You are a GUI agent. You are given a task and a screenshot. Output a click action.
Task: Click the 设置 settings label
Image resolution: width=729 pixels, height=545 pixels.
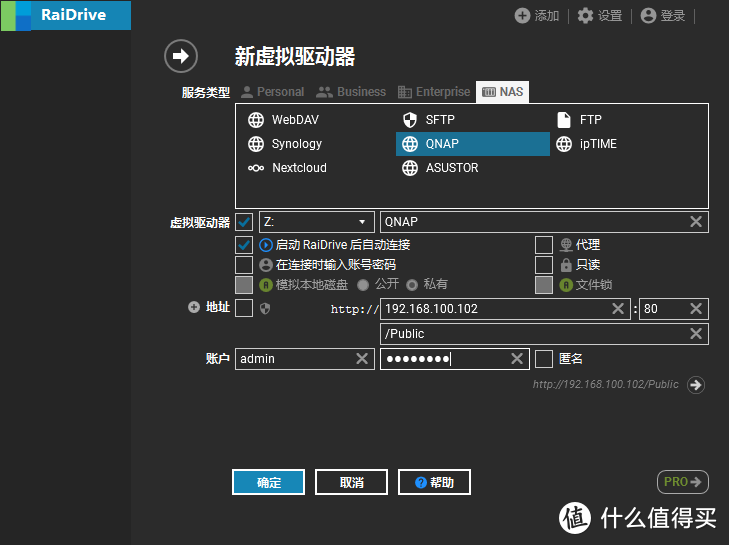(x=610, y=16)
